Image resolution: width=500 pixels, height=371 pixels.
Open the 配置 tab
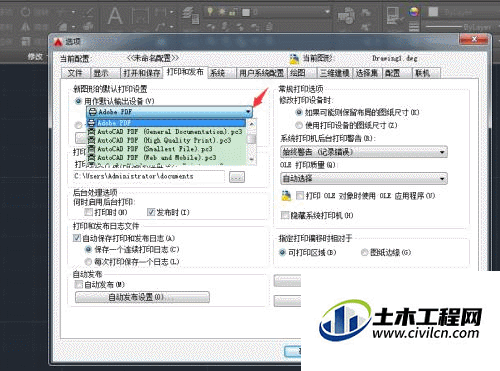(396, 73)
